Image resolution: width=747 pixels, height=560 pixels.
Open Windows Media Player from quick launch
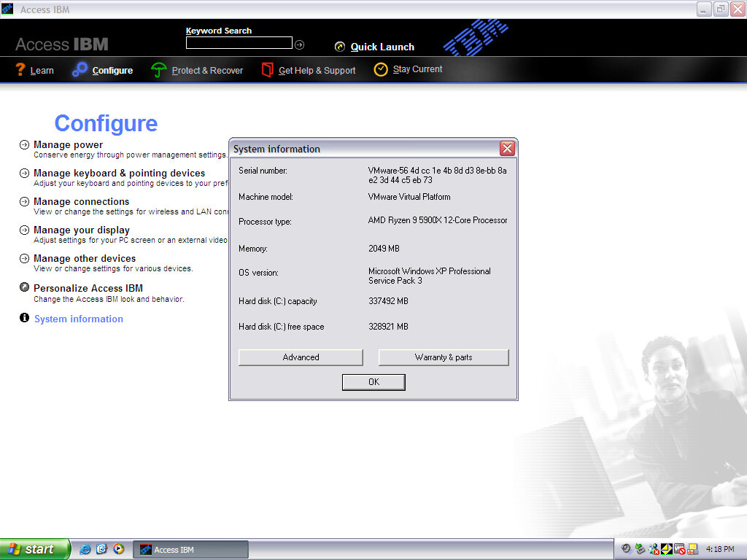click(x=118, y=549)
